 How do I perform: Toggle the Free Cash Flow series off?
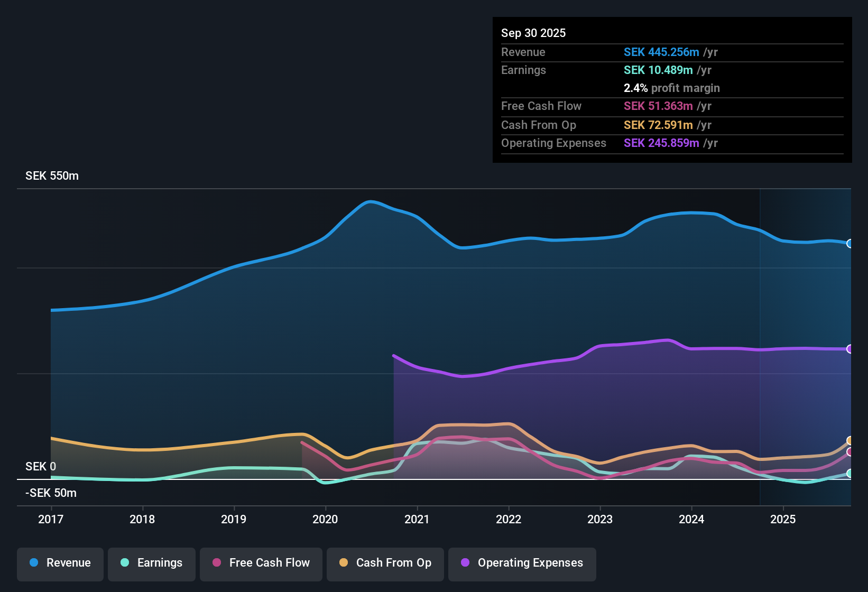[x=261, y=563]
